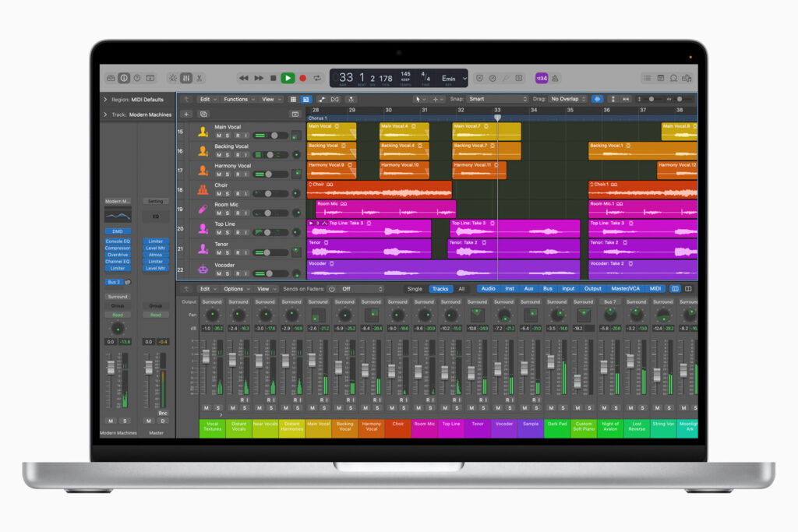Mute the Main Vocal track

click(218, 135)
